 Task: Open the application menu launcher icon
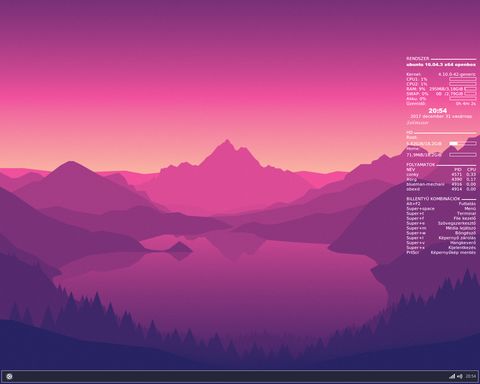coord(9,377)
